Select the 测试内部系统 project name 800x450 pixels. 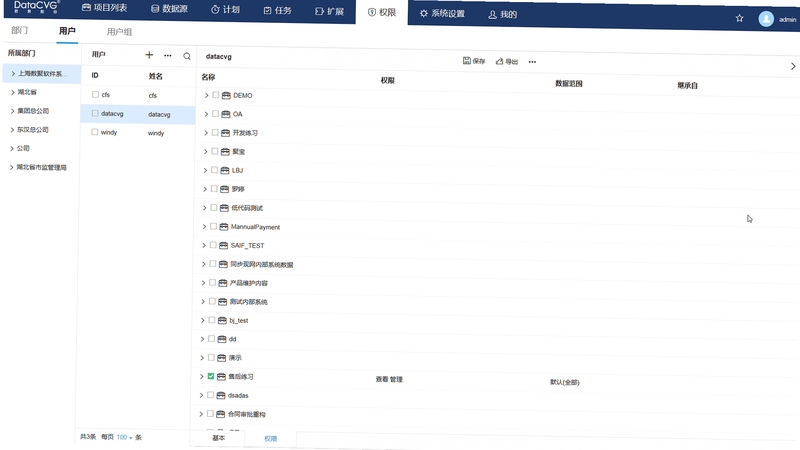(248, 302)
